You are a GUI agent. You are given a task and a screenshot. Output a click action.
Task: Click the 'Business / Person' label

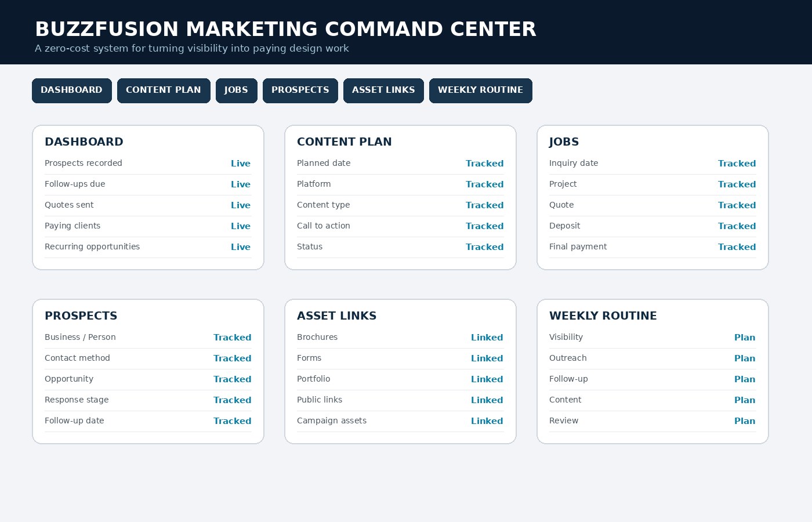pos(80,337)
